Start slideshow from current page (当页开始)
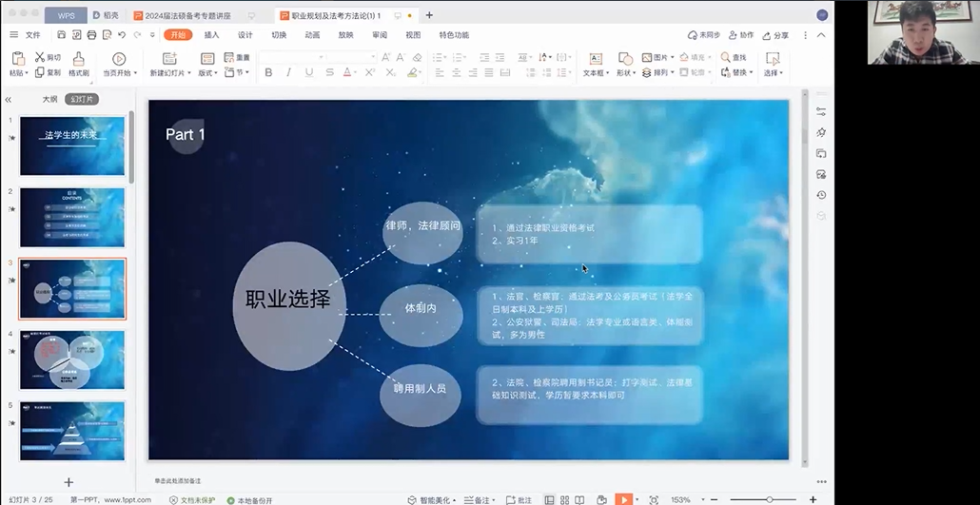This screenshot has width=980, height=505. (x=119, y=59)
